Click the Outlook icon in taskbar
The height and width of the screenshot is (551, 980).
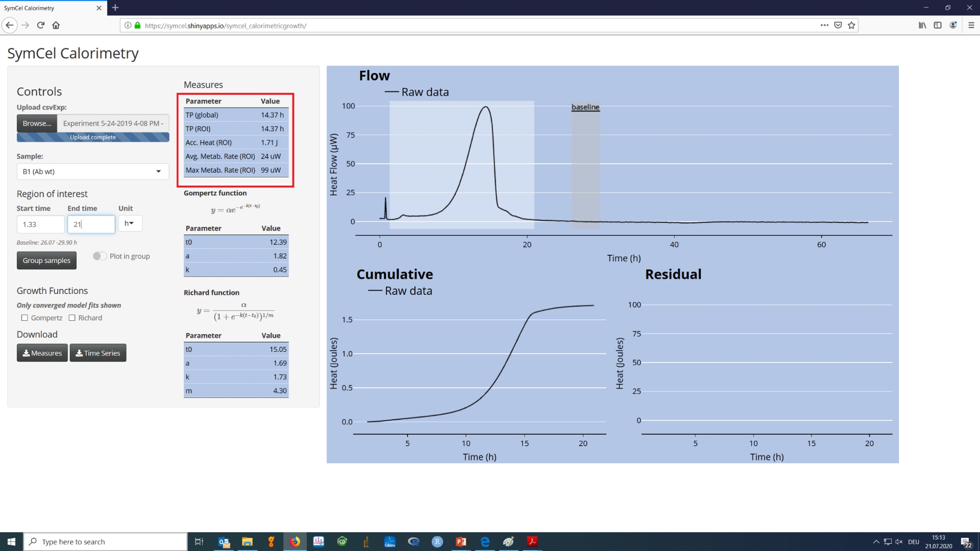tap(224, 542)
